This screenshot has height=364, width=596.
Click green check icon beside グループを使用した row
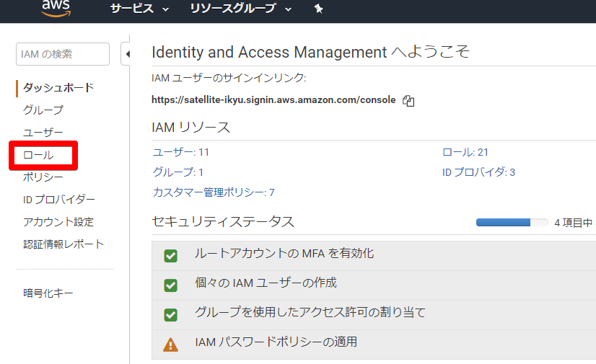tap(171, 315)
